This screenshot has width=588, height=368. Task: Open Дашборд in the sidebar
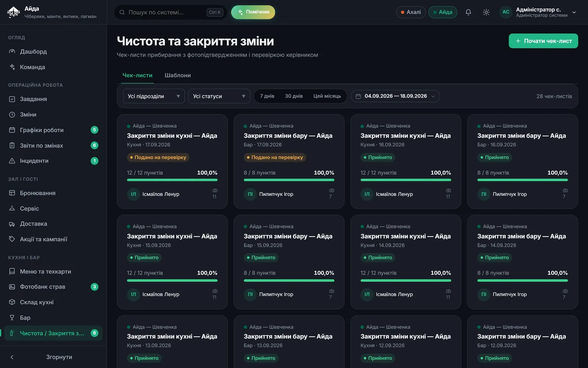pyautogui.click(x=54, y=52)
